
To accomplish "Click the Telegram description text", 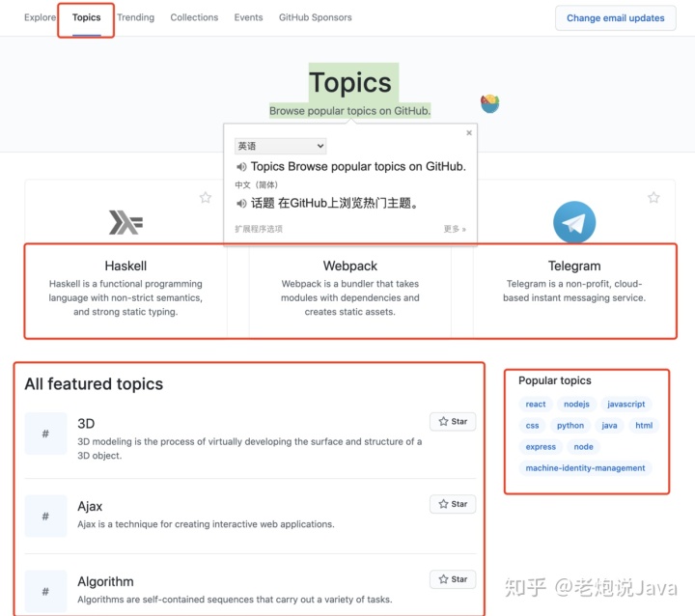I will (x=574, y=291).
